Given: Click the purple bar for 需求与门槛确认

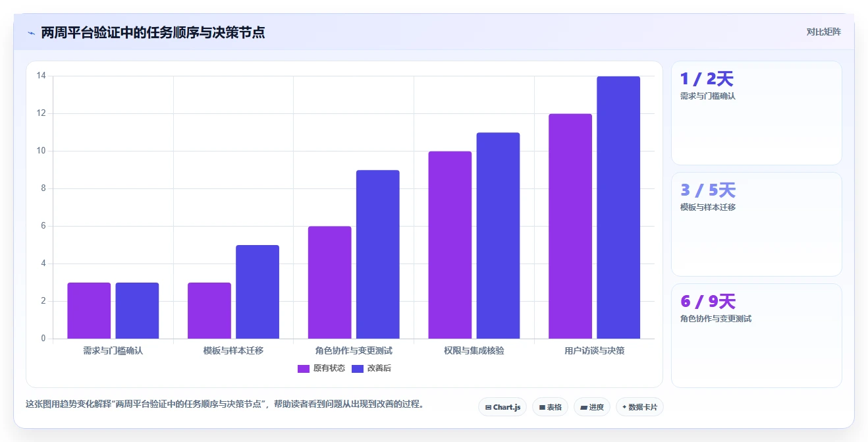Looking at the screenshot, I should 89,311.
